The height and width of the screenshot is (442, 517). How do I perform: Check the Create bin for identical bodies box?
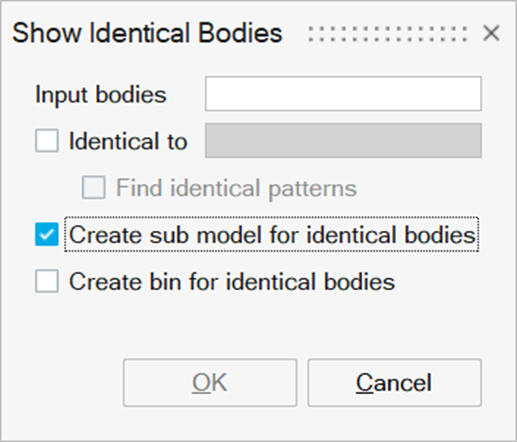(47, 281)
